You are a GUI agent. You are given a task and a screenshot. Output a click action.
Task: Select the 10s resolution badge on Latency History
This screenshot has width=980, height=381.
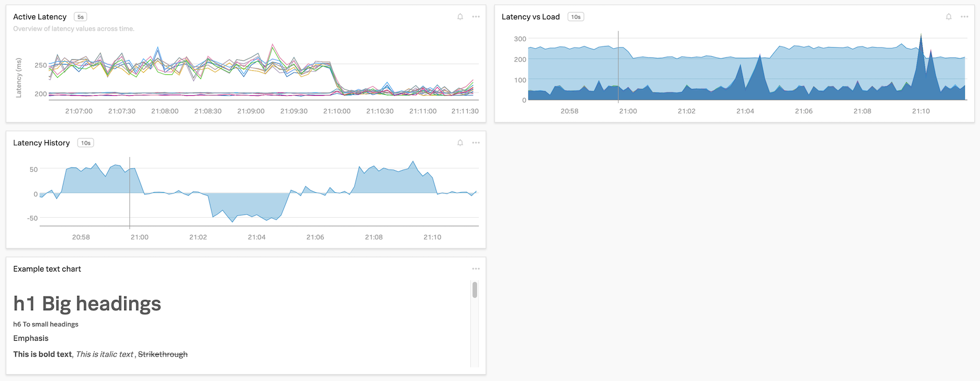(86, 143)
